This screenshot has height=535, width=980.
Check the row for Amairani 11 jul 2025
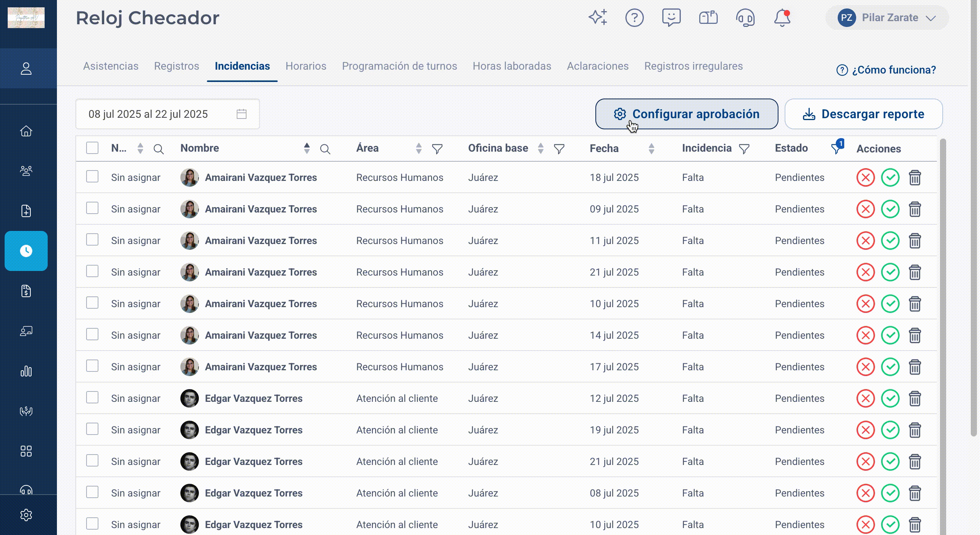[x=92, y=239]
